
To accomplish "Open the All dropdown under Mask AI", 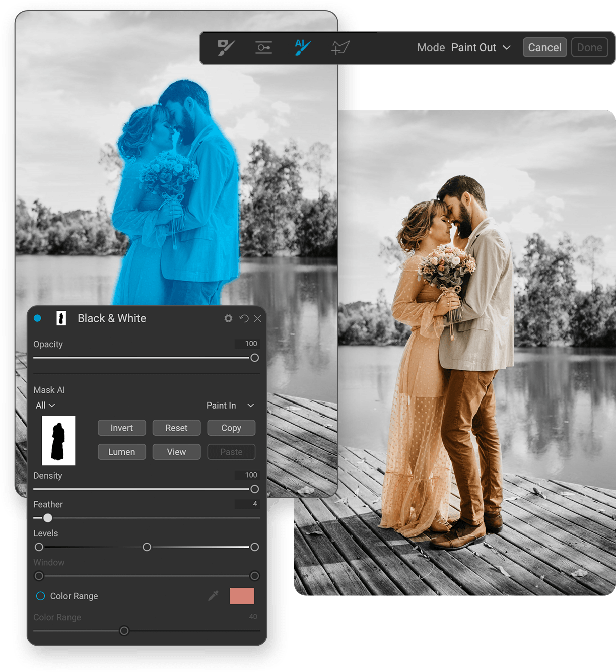I will [x=44, y=405].
